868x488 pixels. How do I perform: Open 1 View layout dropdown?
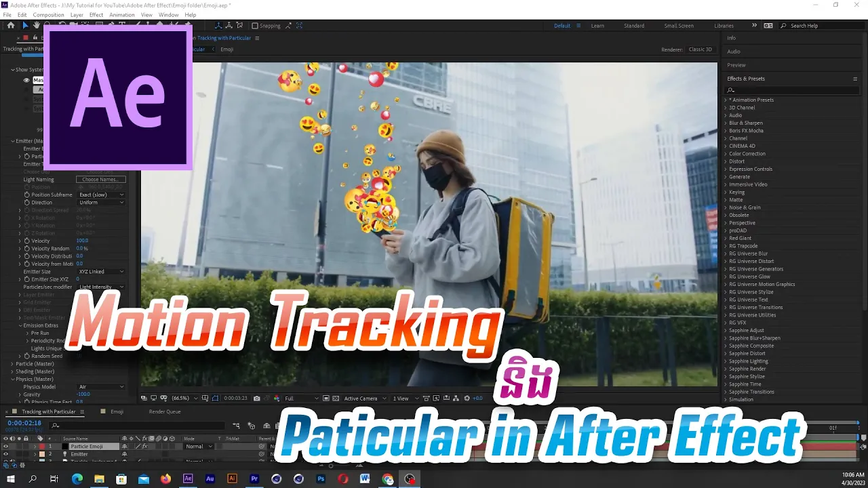click(x=406, y=399)
